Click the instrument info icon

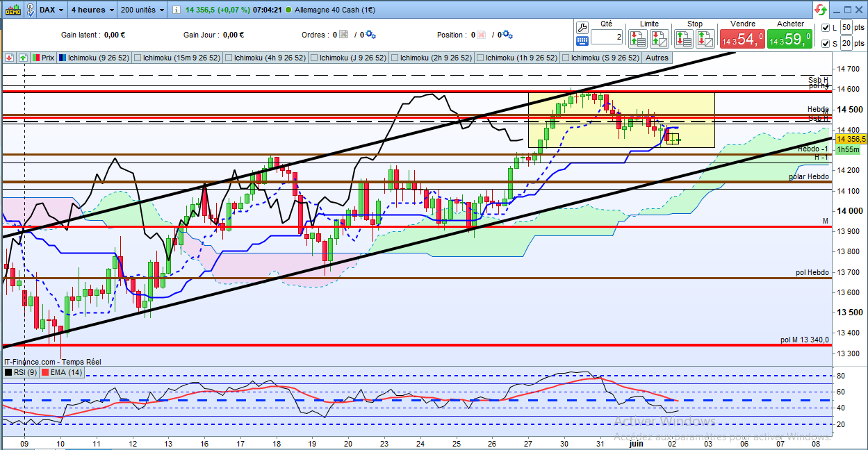[177, 10]
